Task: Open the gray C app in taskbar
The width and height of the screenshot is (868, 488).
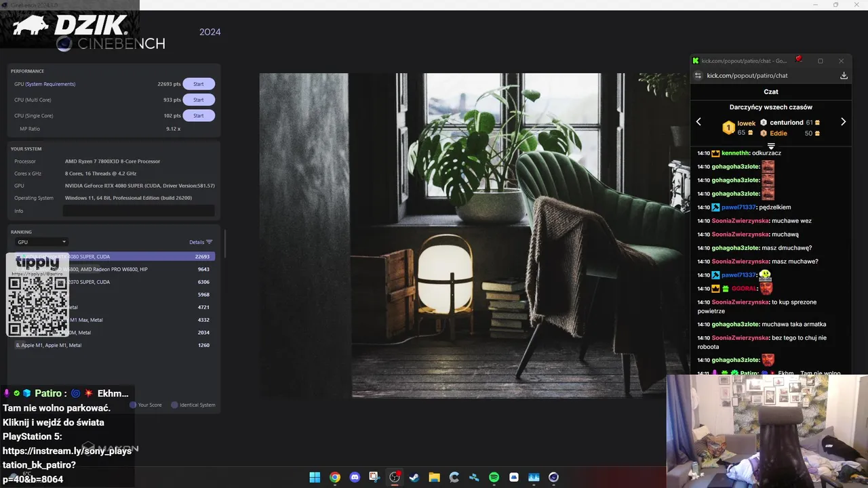Action: (x=454, y=477)
